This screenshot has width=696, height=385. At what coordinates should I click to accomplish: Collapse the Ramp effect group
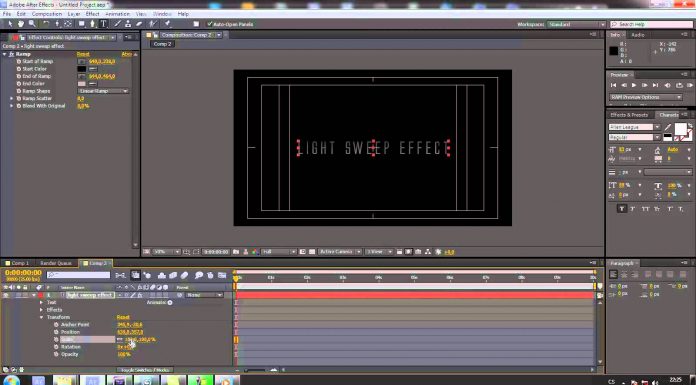(5, 54)
